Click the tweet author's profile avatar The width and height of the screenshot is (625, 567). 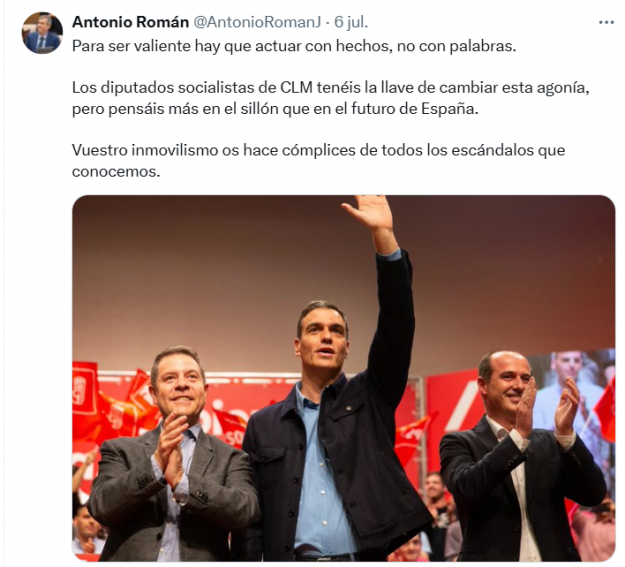tap(42, 33)
